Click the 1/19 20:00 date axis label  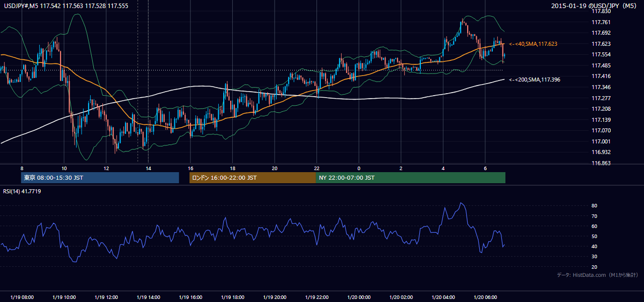pos(274,297)
